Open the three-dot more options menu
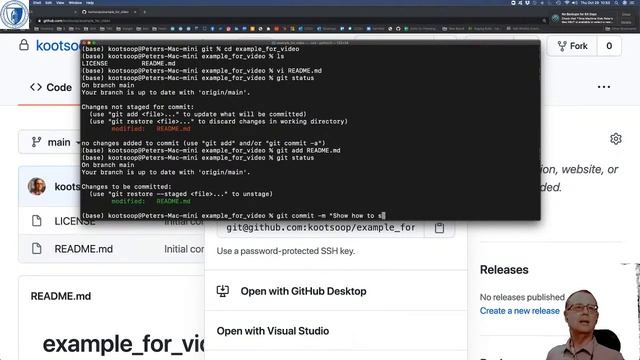Image resolution: width=640 pixels, height=360 pixels. click(x=604, y=87)
